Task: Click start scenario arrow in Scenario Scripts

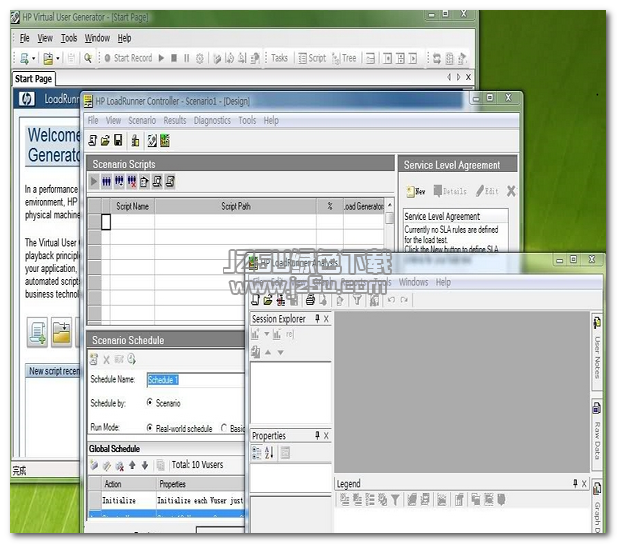Action: coord(94,181)
